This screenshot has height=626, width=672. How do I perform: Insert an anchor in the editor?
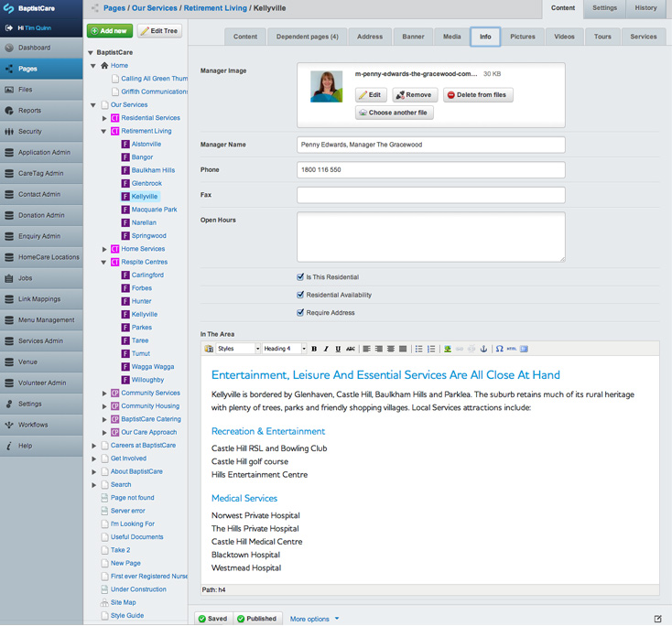tap(483, 349)
